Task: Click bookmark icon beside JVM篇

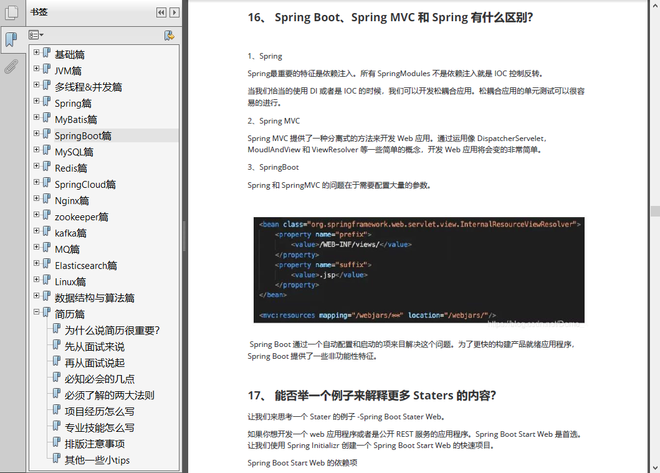Action: pyautogui.click(x=47, y=70)
